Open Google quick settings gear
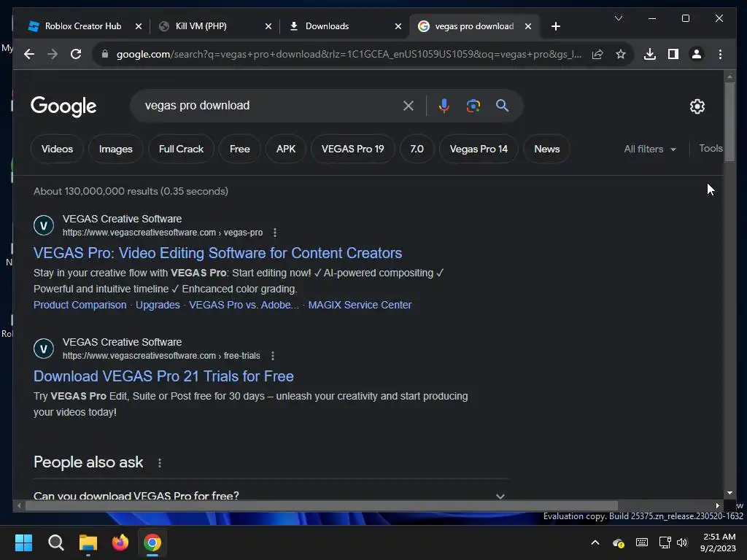This screenshot has height=560, width=747. coord(697,106)
